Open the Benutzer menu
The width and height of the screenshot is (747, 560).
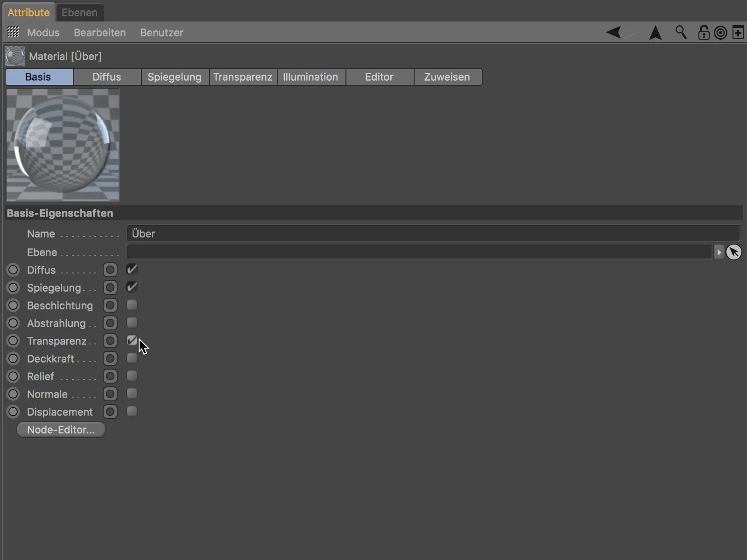click(x=162, y=33)
